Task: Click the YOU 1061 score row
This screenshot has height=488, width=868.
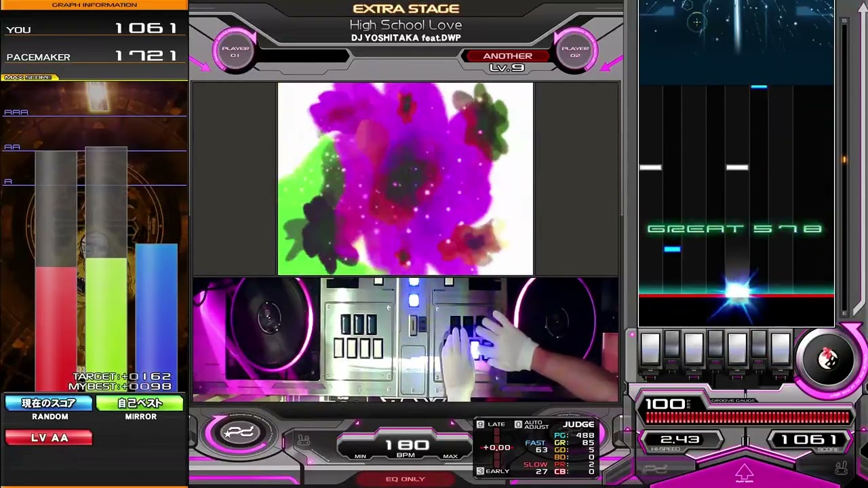Action: (94, 28)
